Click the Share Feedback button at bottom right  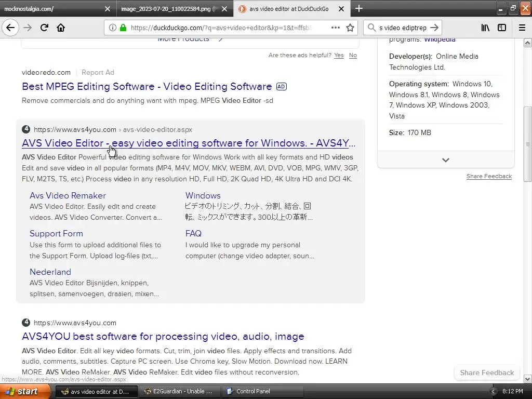pyautogui.click(x=487, y=373)
